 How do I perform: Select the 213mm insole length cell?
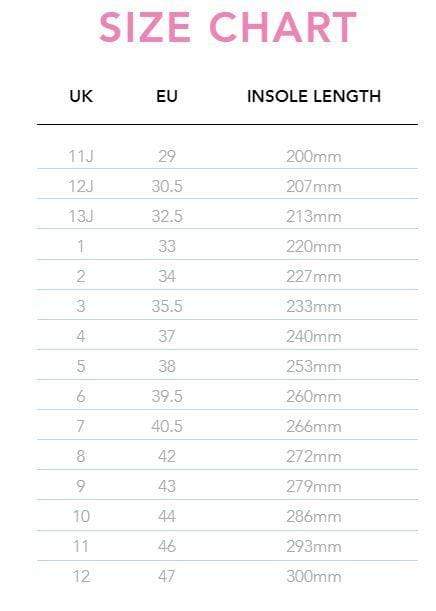314,216
